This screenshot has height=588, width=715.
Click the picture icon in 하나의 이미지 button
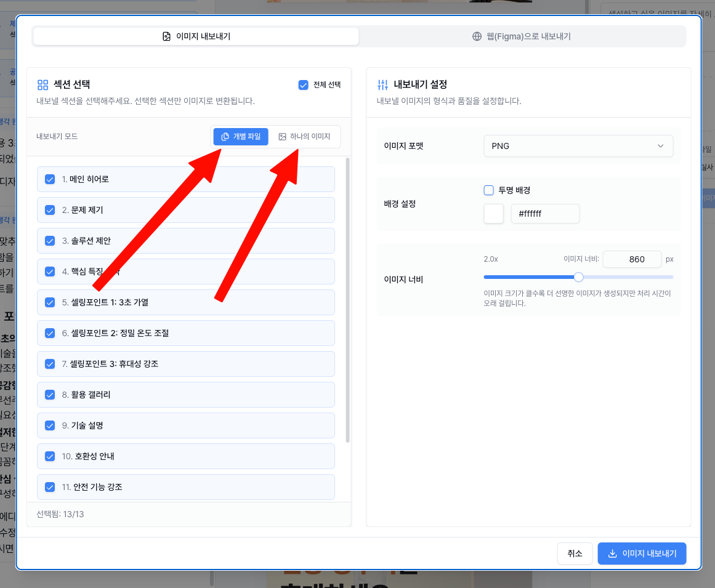(x=282, y=137)
